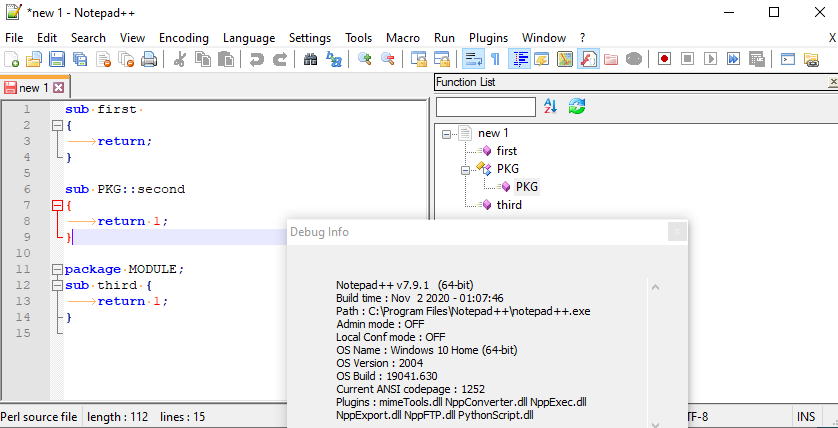Show the NppExec console via terminal icon
This screenshot has height=428, width=838.
(x=788, y=59)
